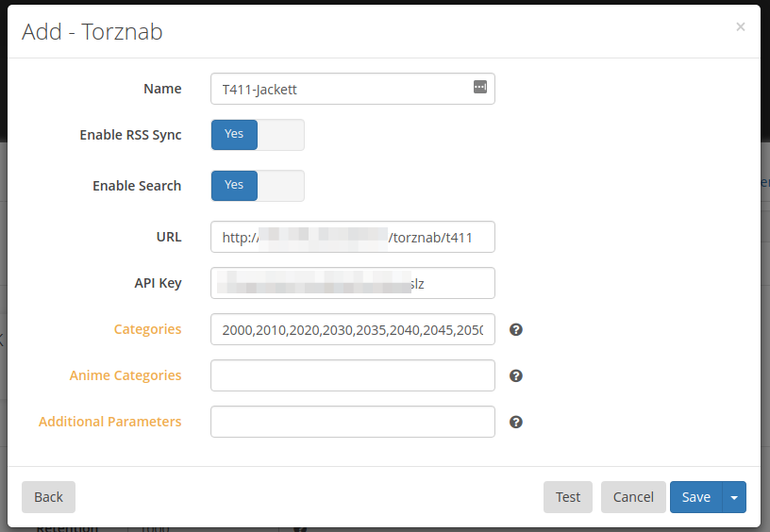Image resolution: width=770 pixels, height=532 pixels.
Task: Click the Categories label text
Action: pos(147,329)
